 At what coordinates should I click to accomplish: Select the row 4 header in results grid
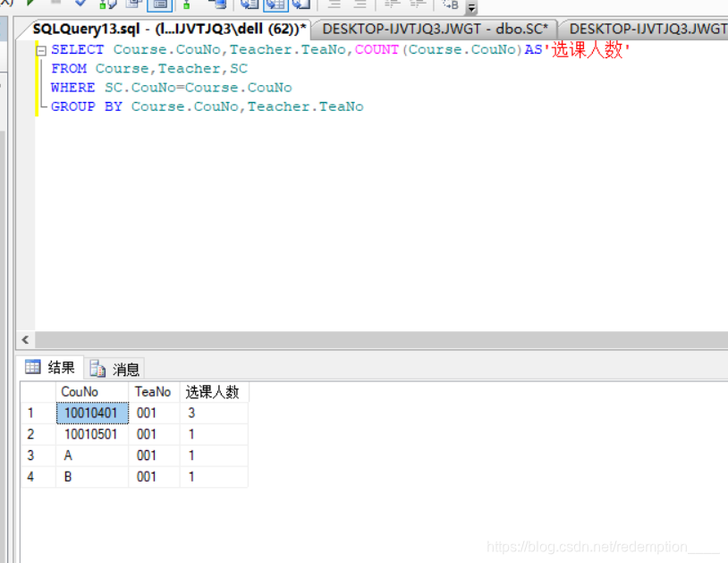pyautogui.click(x=38, y=477)
